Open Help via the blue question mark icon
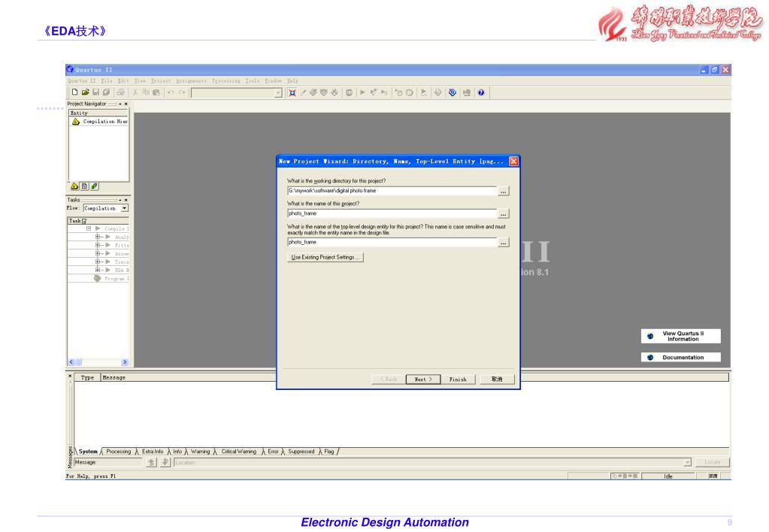 tap(481, 92)
